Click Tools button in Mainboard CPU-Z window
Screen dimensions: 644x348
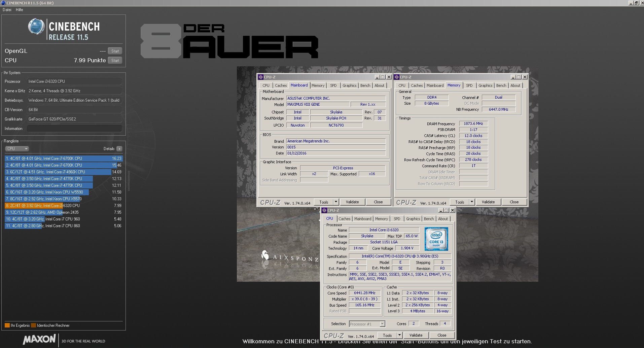click(324, 202)
